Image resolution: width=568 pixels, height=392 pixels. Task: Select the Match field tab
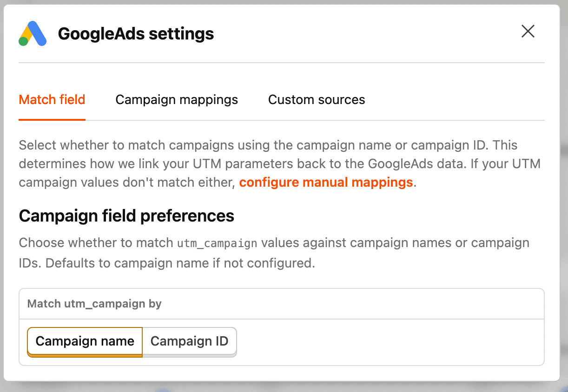point(52,99)
